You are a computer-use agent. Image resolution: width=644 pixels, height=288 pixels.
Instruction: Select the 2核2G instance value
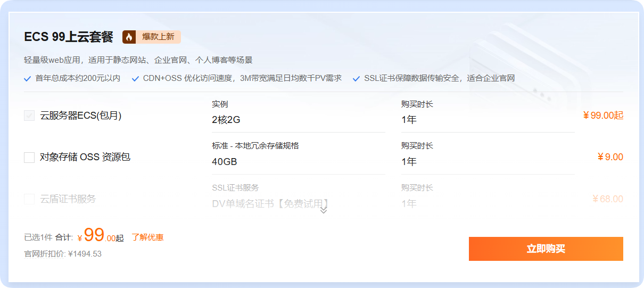[226, 120]
